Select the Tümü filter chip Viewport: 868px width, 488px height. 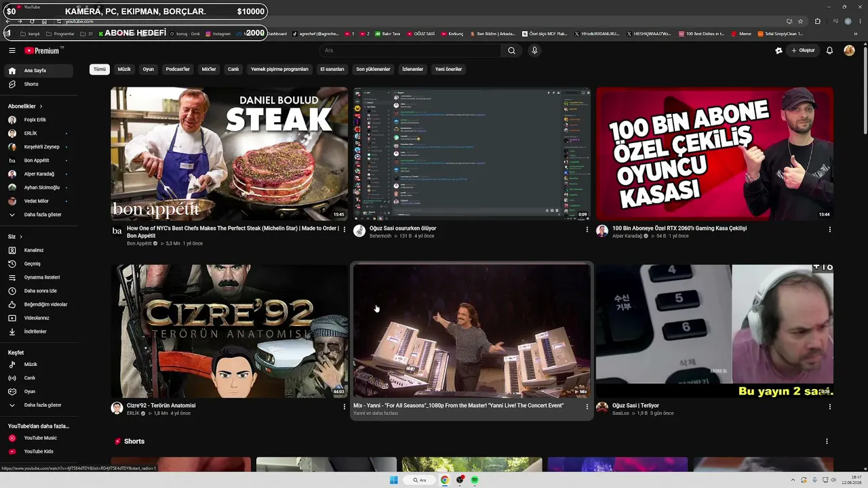100,69
